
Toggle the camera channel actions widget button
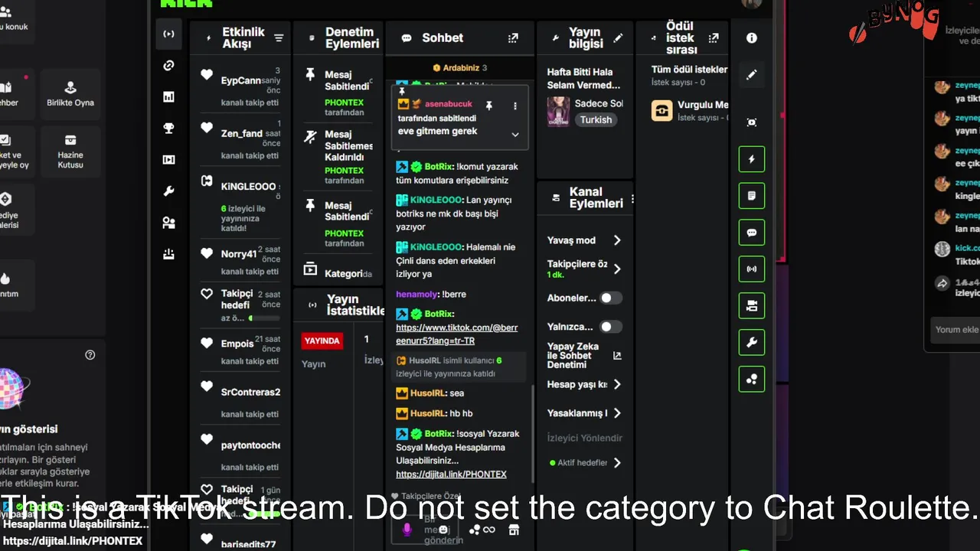pos(752,306)
